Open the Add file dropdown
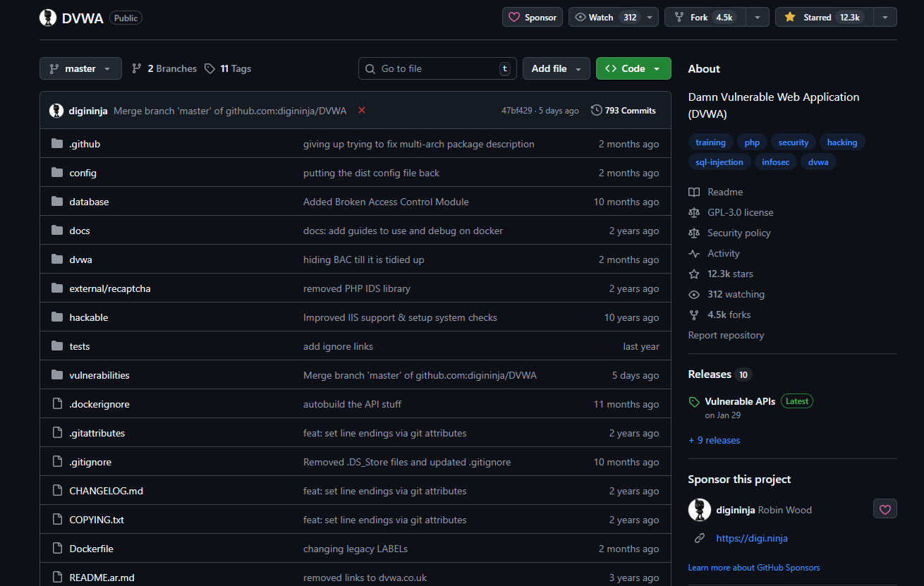924x586 pixels. 557,68
